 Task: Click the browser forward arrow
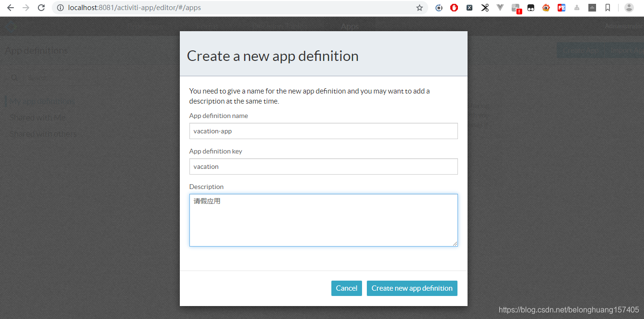26,8
